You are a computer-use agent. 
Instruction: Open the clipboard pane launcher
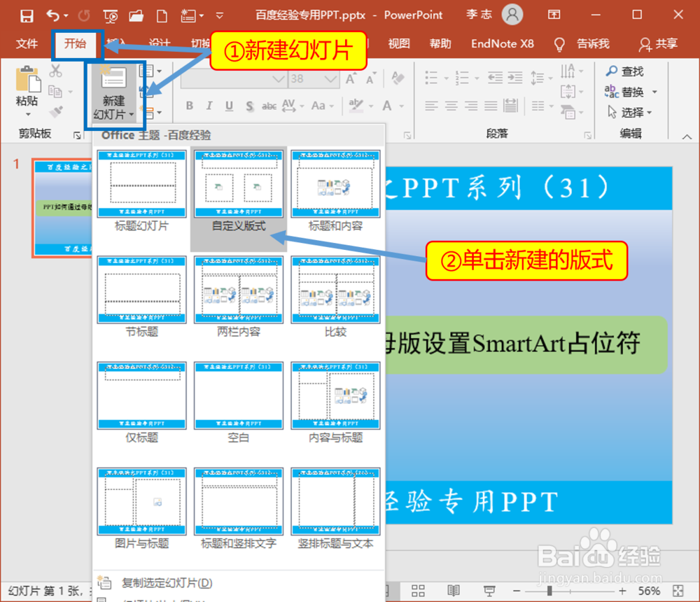78,135
